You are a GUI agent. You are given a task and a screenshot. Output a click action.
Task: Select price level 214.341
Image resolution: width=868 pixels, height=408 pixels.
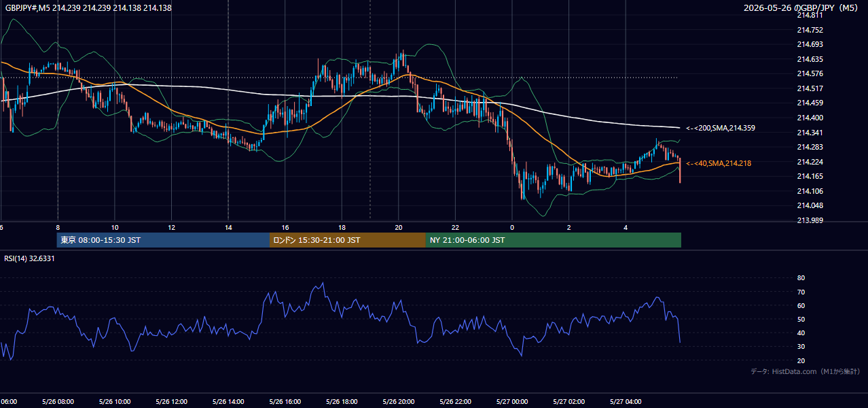pos(810,133)
